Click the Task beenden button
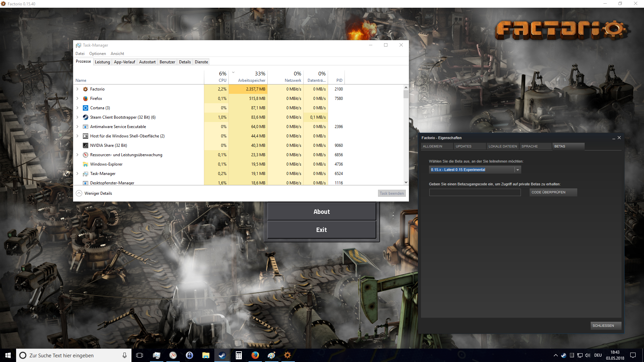Viewport: 644px width, 362px height. click(391, 193)
